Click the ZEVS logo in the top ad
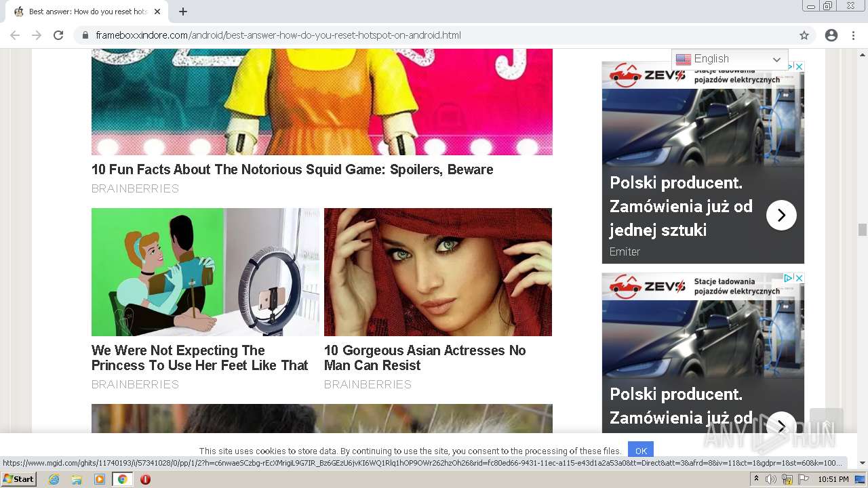Viewport: 868px width, 488px height. (x=647, y=75)
